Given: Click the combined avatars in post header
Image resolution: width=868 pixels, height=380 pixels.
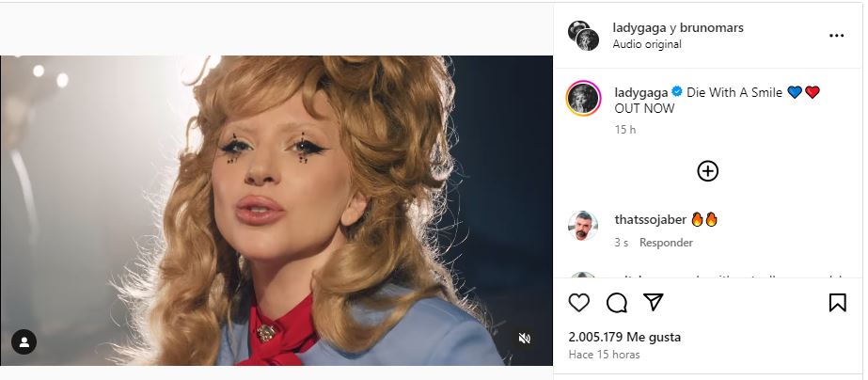Looking at the screenshot, I should point(583,35).
